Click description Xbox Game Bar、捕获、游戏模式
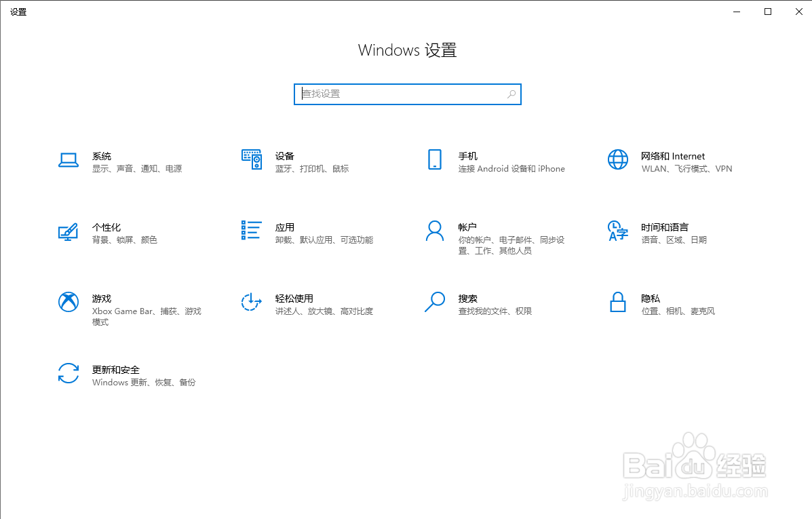The width and height of the screenshot is (812, 519). [x=147, y=316]
